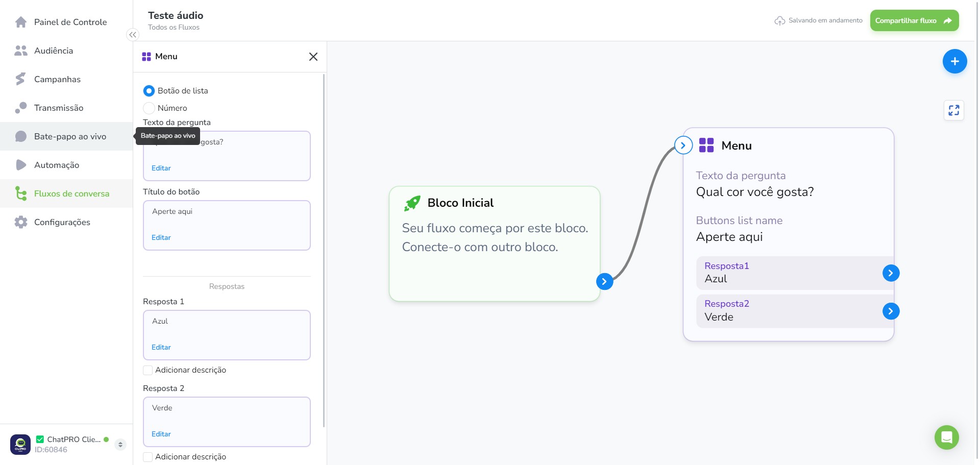This screenshot has height=465, width=980.
Task: Click Todos os Fluxos breadcrumb link
Action: tap(174, 28)
